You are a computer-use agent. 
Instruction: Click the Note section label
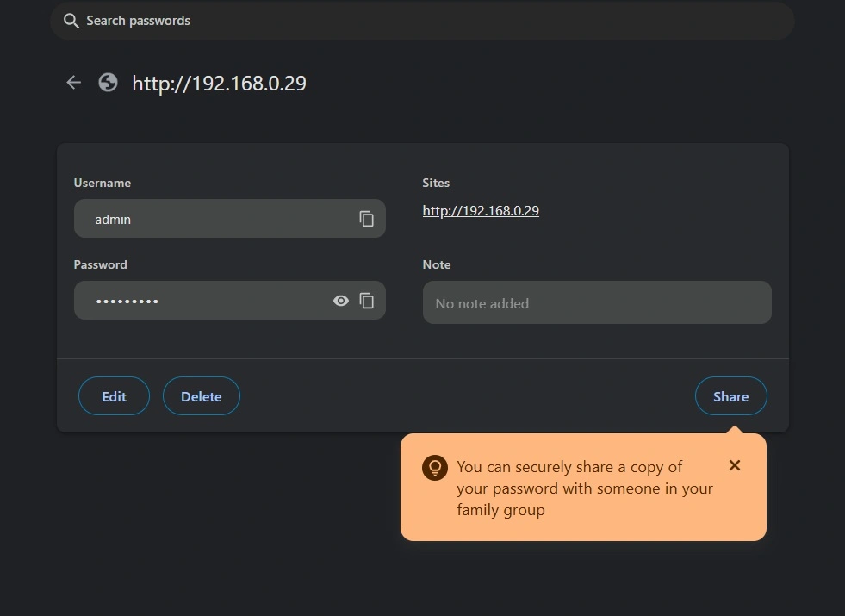[437, 264]
